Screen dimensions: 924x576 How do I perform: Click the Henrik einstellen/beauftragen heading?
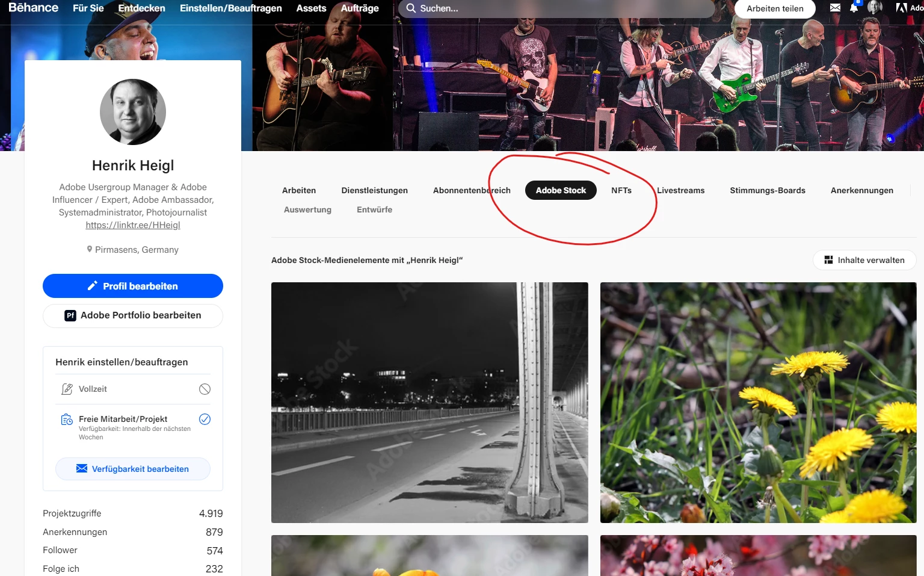(122, 362)
